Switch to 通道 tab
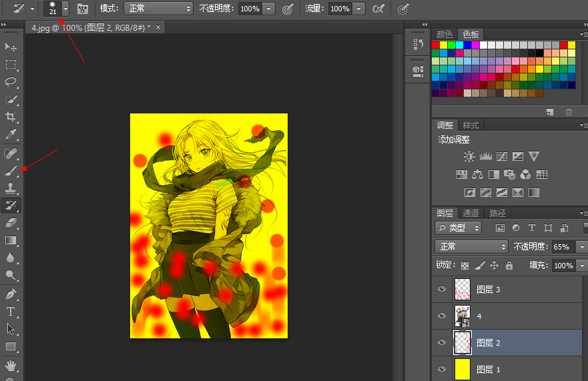This screenshot has height=381, width=588. tap(471, 213)
